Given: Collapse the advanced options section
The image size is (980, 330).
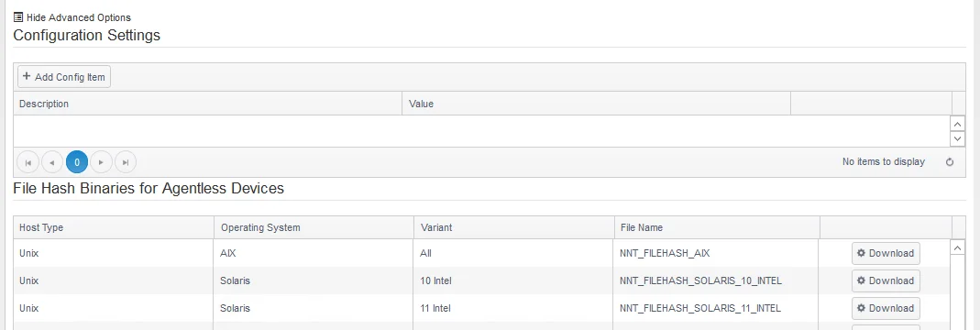Looking at the screenshot, I should coord(72,17).
